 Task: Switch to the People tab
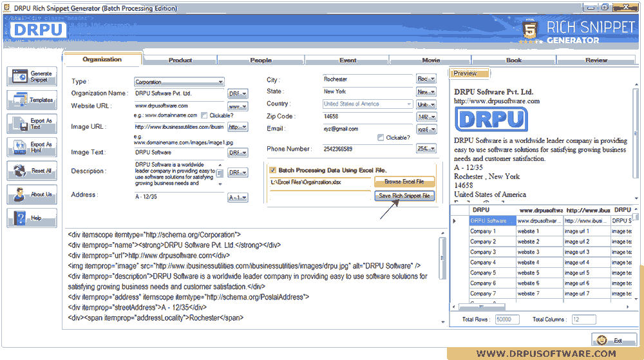pyautogui.click(x=261, y=61)
